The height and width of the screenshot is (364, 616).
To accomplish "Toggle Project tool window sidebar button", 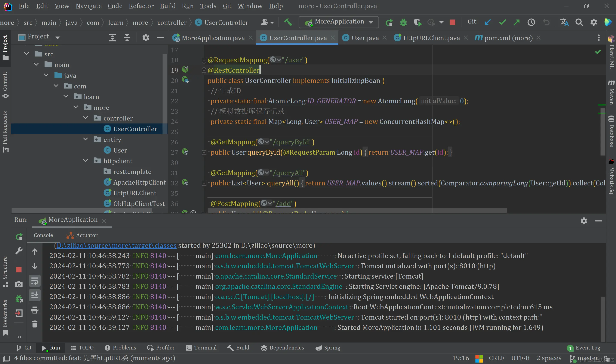I will 5,48.
